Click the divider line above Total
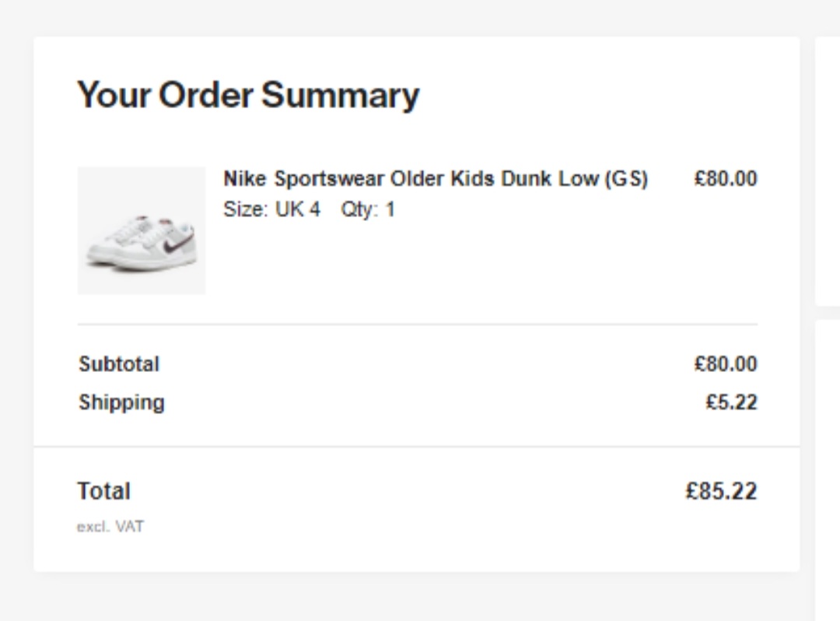 (x=417, y=447)
